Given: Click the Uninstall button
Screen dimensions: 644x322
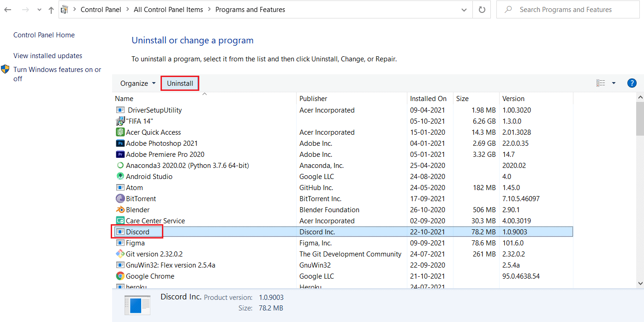Looking at the screenshot, I should point(179,83).
